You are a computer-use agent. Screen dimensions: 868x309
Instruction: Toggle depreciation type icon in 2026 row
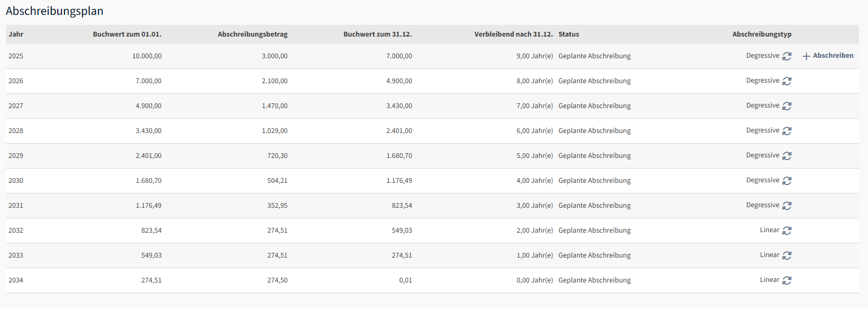click(x=787, y=81)
